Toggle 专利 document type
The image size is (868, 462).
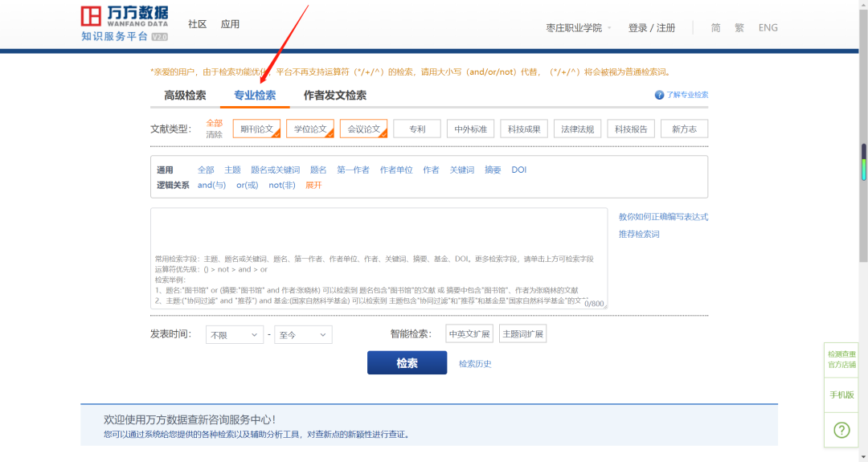[417, 129]
